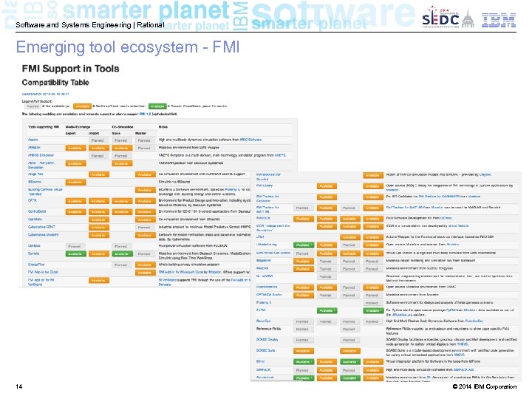Open the SCADE Display tool link
Image resolution: width=532 pixels, height=399 pixels.
pos(267,339)
